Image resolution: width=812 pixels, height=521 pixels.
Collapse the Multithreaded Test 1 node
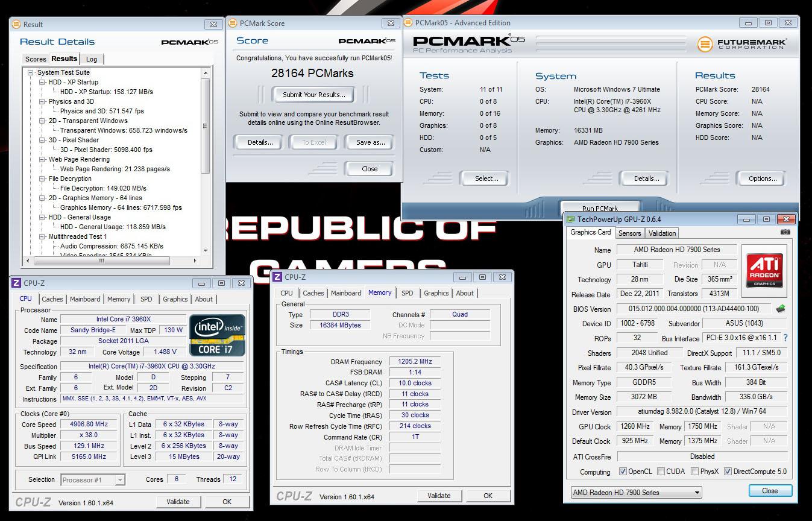[42, 236]
